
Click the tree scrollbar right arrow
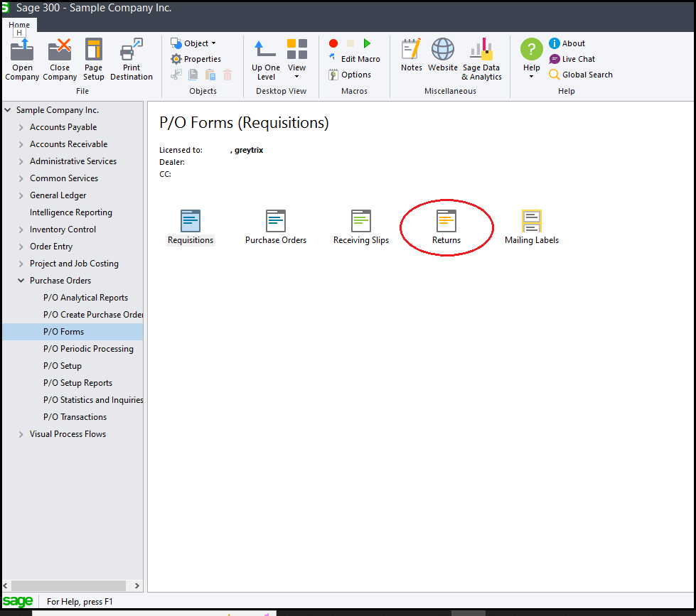coord(136,586)
